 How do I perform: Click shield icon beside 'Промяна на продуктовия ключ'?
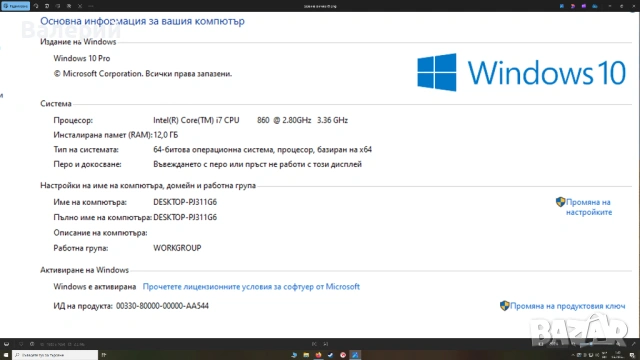[504, 306]
